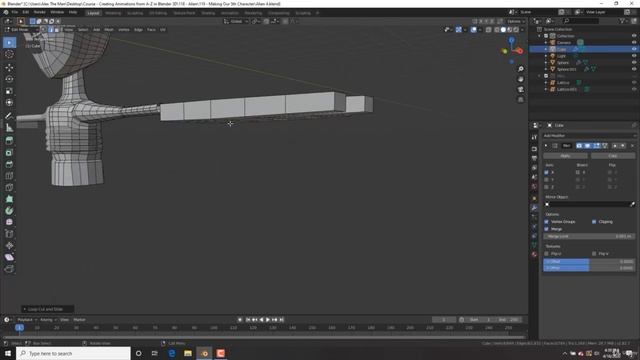This screenshot has height=360, width=640.
Task: Expand Sphere item in outliner
Action: pyautogui.click(x=546, y=62)
